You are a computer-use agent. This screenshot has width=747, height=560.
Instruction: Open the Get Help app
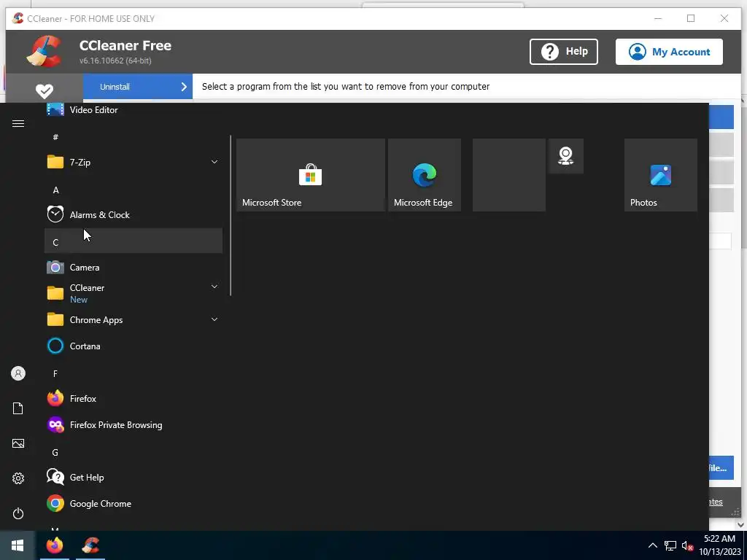tap(133, 477)
